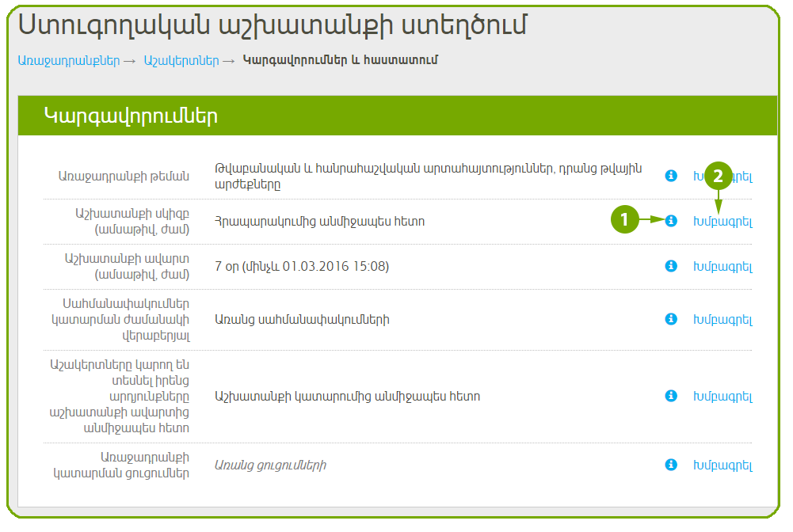Click the green callout badge number 1

(624, 220)
